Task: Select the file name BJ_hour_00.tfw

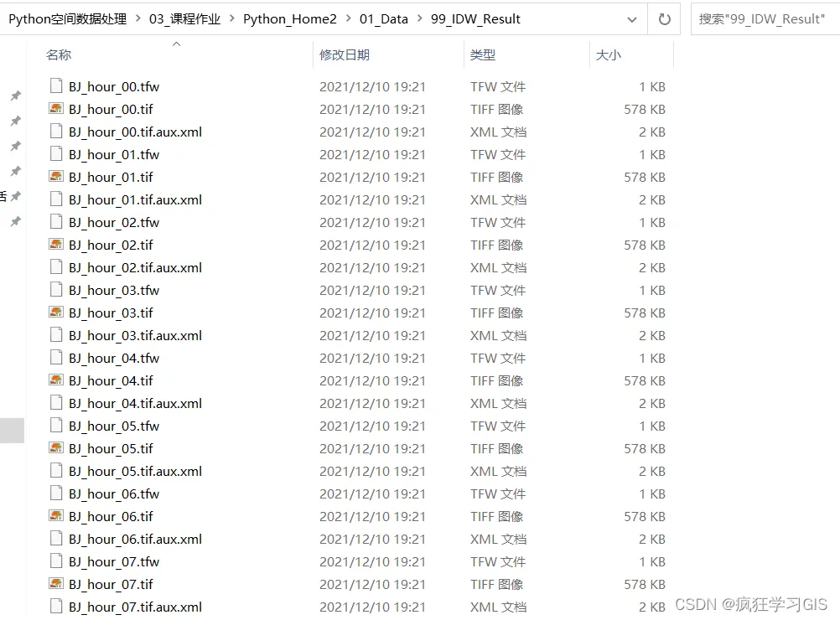Action: click(x=113, y=87)
